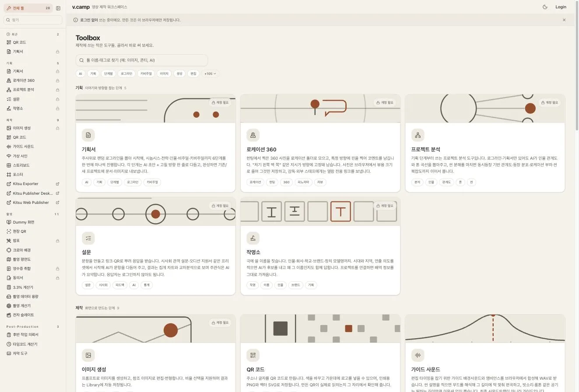Toggle dark mode with the moon icon

click(x=545, y=7)
